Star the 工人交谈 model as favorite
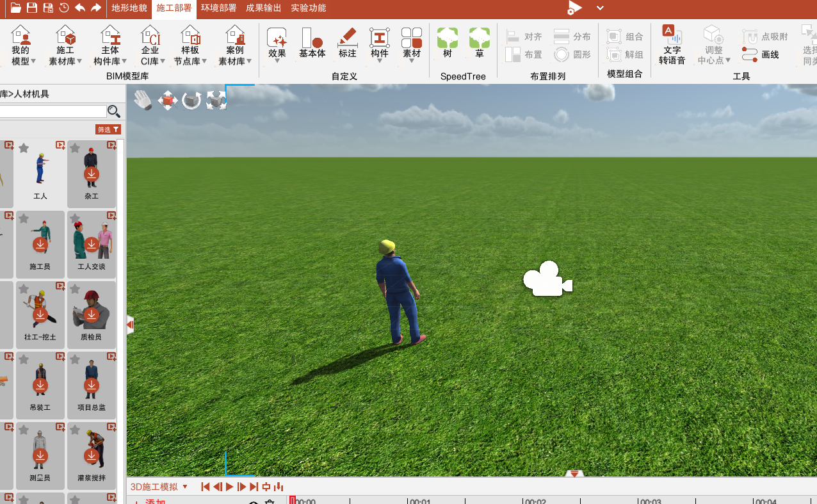The image size is (817, 504). pos(75,218)
